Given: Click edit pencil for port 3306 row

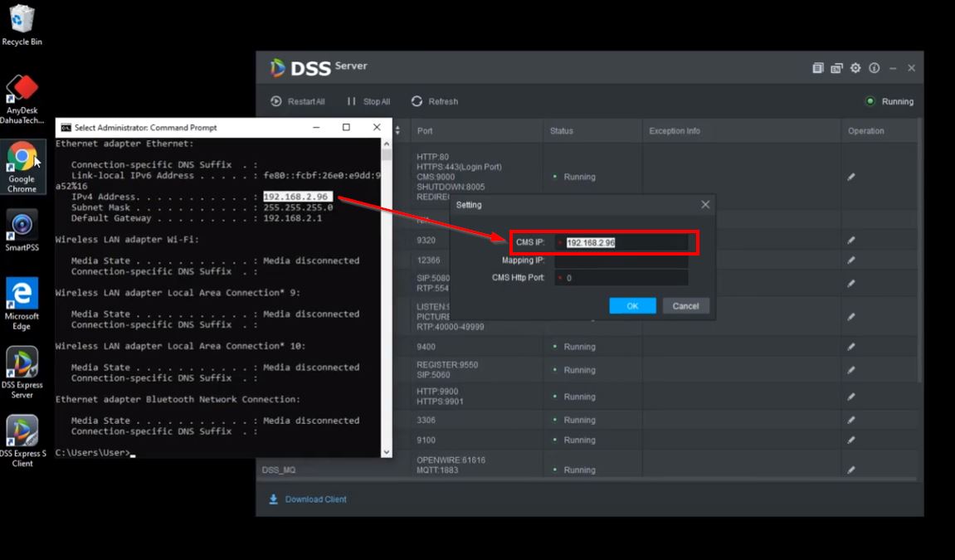Looking at the screenshot, I should point(851,420).
